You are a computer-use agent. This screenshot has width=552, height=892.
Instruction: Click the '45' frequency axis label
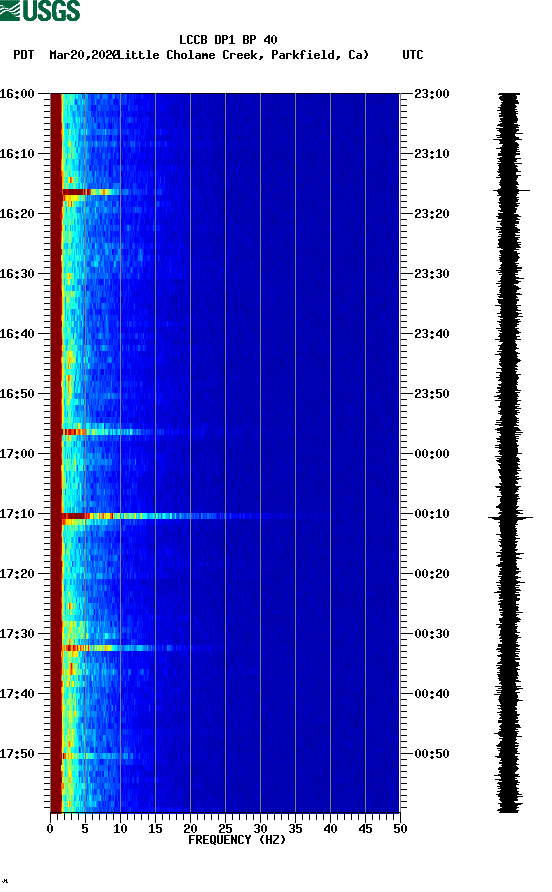pyautogui.click(x=365, y=829)
